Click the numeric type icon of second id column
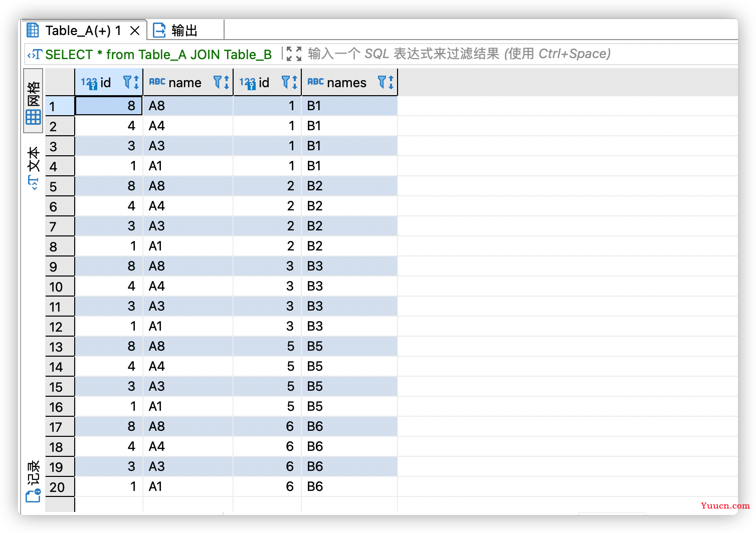This screenshot has width=756, height=533. tap(248, 83)
